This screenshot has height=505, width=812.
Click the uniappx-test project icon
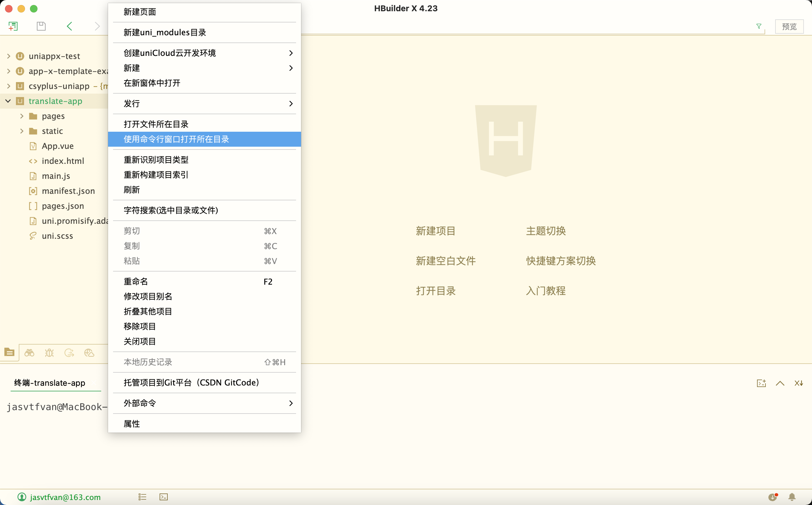pyautogui.click(x=20, y=56)
